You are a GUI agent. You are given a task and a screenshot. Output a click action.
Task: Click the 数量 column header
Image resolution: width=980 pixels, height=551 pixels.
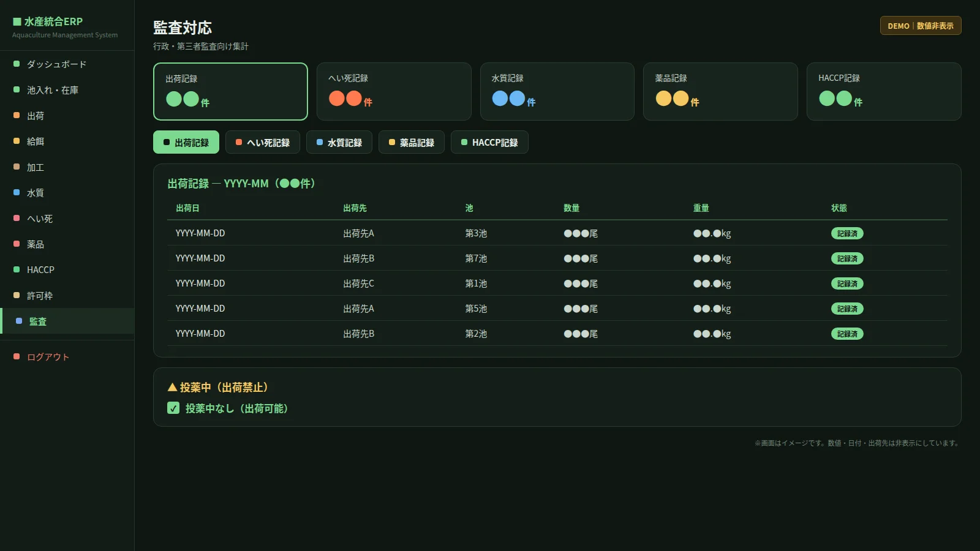tap(571, 208)
